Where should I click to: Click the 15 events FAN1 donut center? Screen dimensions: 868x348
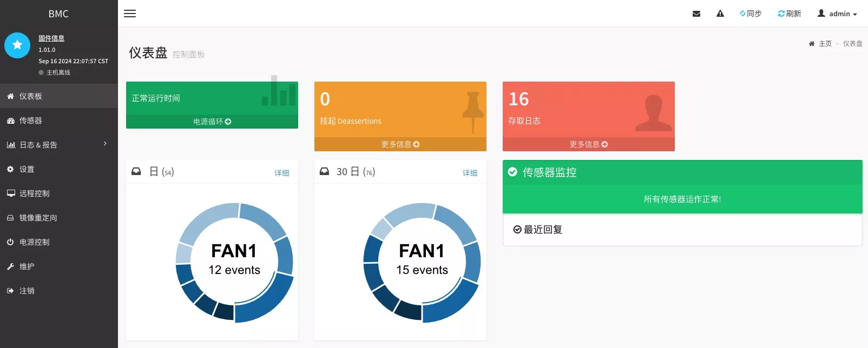pos(422,263)
